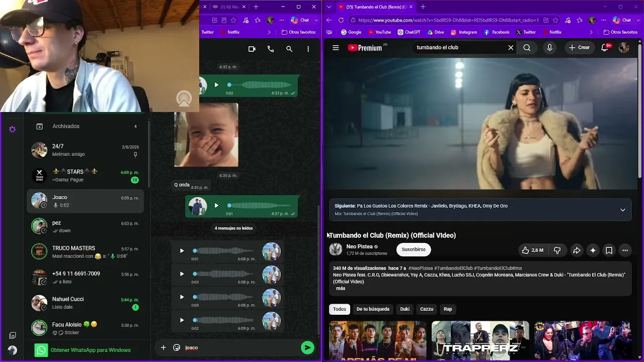644x362 pixels.
Task: Start YouTube voice search microphone
Action: [549, 48]
